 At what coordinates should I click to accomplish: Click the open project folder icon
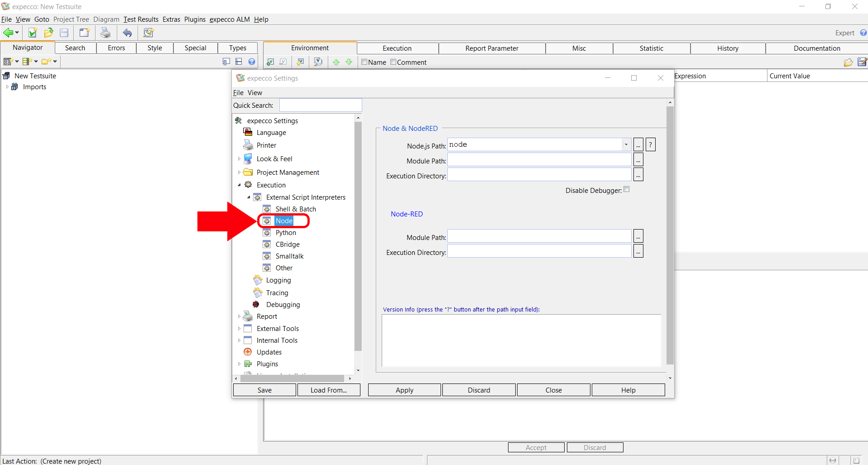(x=48, y=33)
